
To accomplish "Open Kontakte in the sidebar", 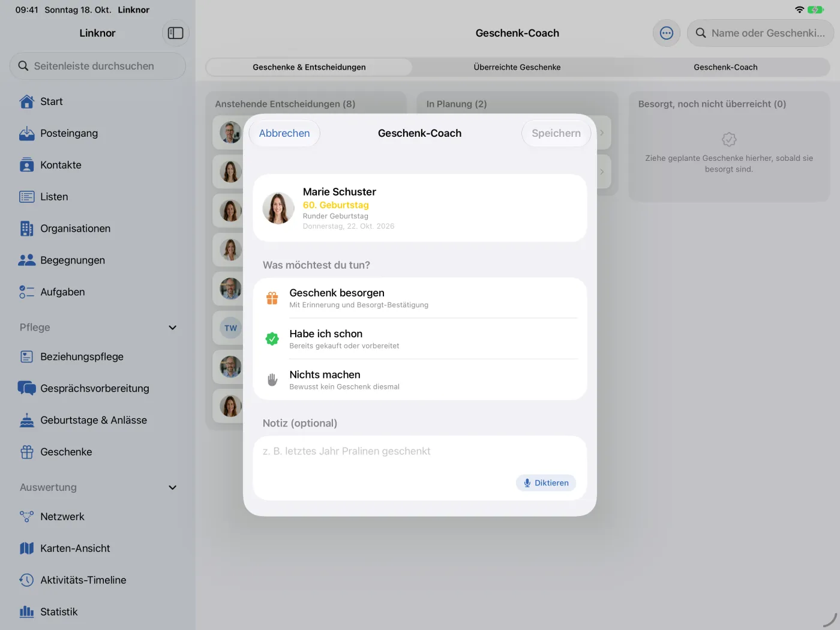I will [x=98, y=165].
